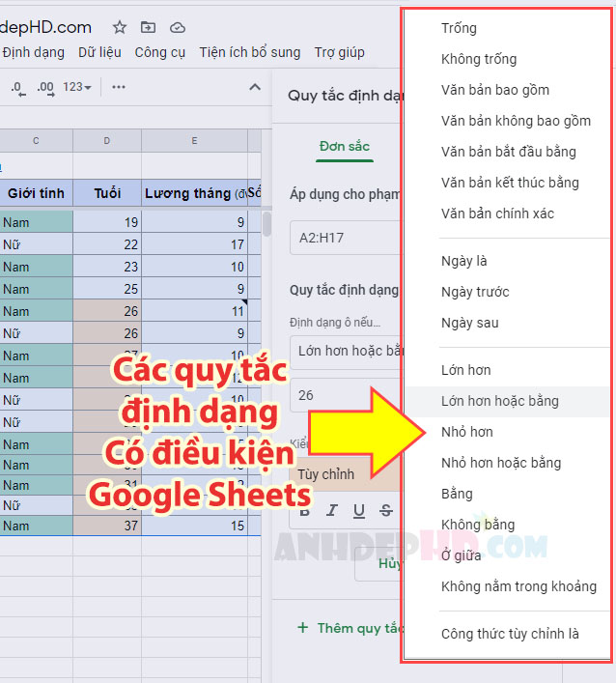This screenshot has width=616, height=683.
Task: Select the salary cell with value 15
Action: coord(194,526)
